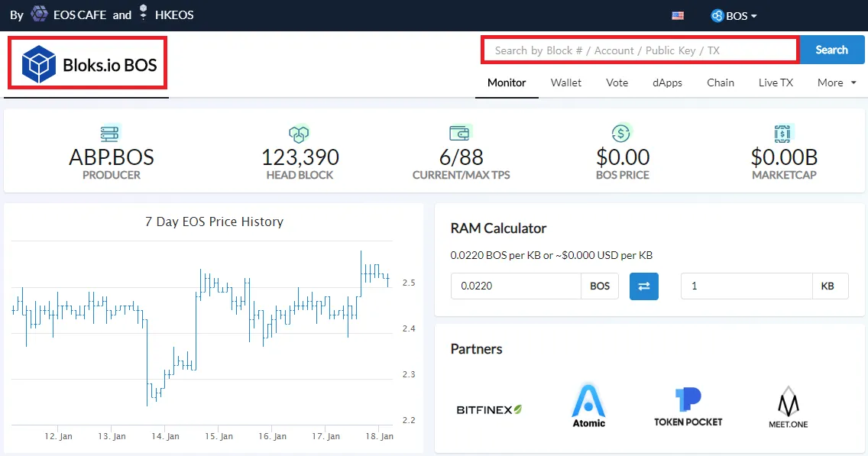Click the 2.2 price axis label
Viewport: 868px width, 456px height.
(x=409, y=420)
